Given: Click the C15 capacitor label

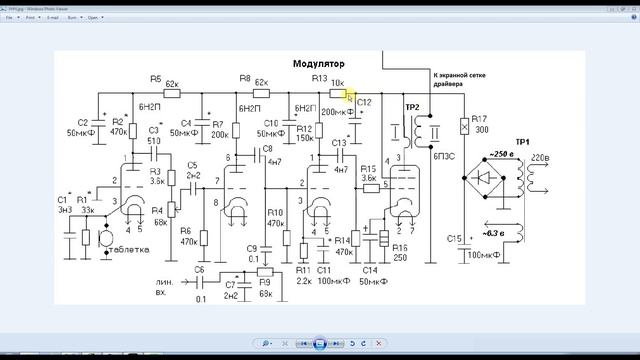Looking at the screenshot, I should tap(454, 239).
